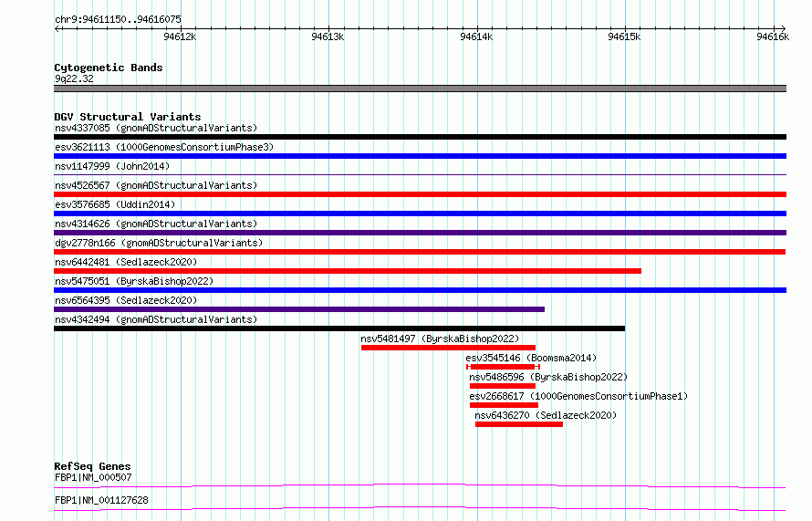Select the black nsv4337085 variant bar
The height and width of the screenshot is (521, 812).
pos(420,137)
